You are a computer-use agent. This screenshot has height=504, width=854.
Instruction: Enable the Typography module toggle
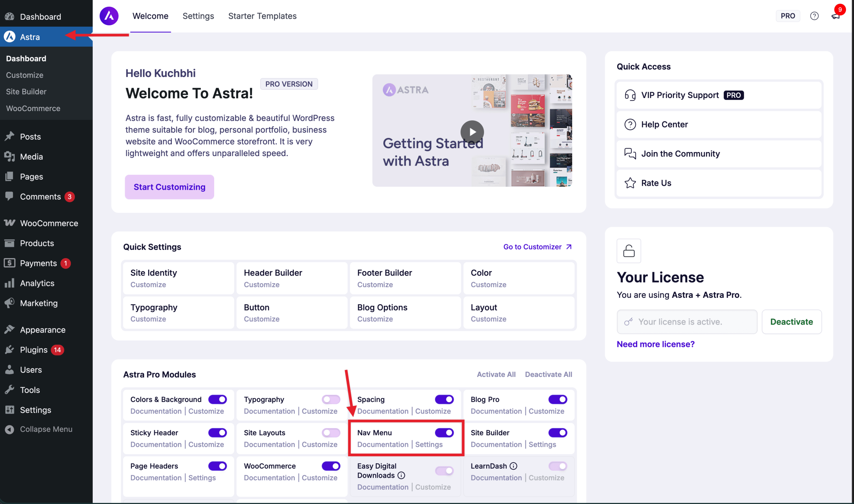click(x=331, y=399)
